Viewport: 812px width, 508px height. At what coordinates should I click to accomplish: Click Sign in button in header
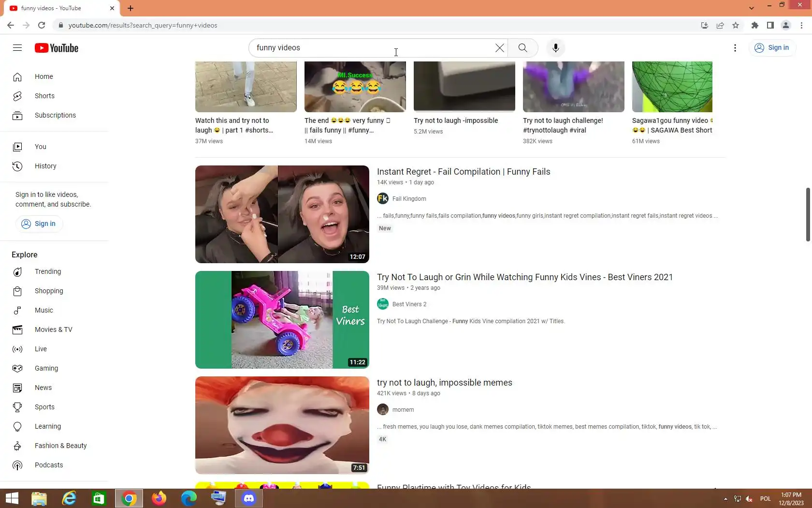pyautogui.click(x=772, y=47)
